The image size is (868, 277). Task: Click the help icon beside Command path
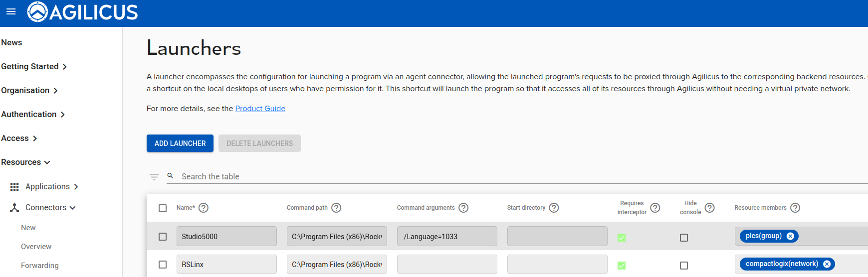336,208
